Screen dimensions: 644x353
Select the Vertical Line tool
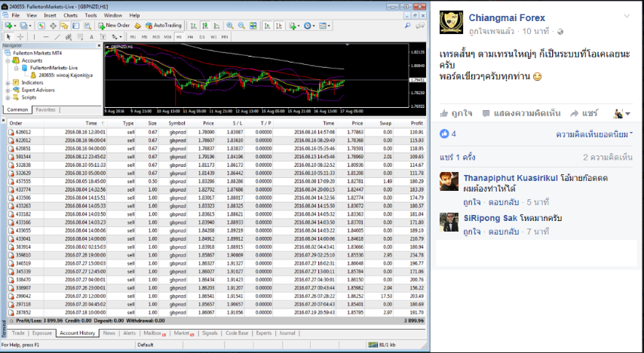pyautogui.click(x=34, y=37)
